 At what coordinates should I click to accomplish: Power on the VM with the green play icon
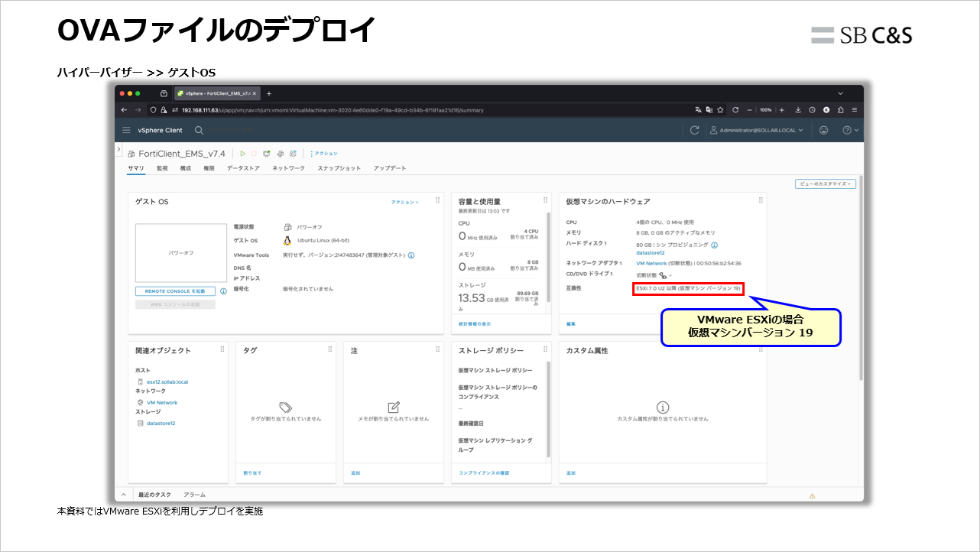point(243,154)
